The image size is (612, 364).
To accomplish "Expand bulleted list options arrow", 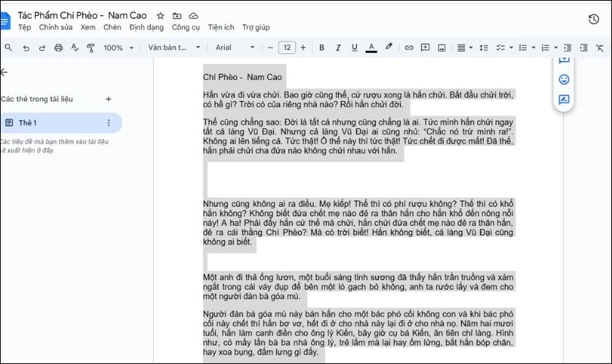I will pyautogui.click(x=533, y=47).
